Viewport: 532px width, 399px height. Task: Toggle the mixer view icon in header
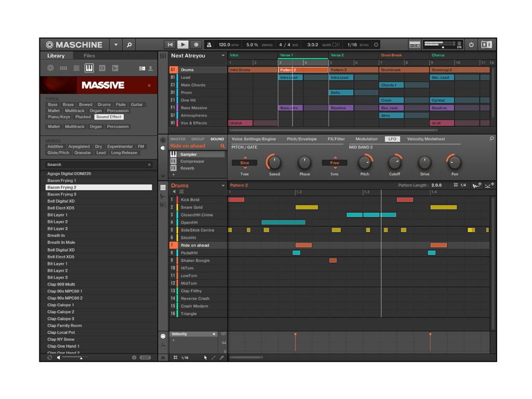pyautogui.click(x=415, y=45)
